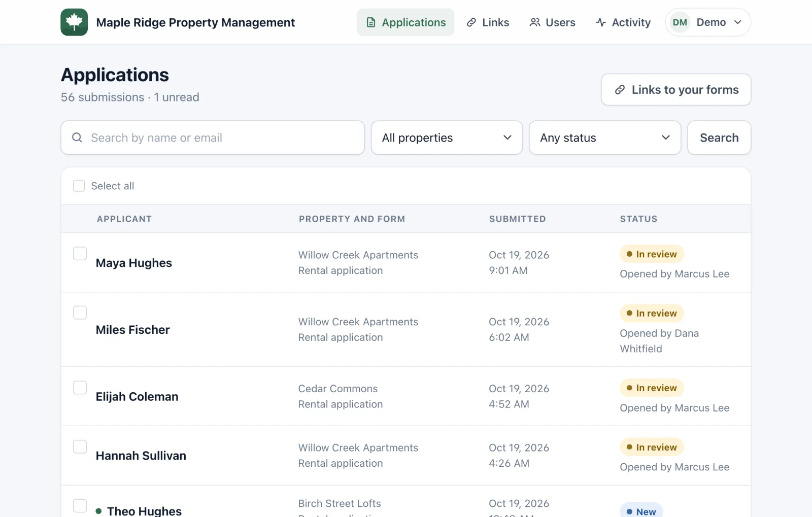Click the APPLICANT column header
This screenshot has width=812, height=517.
point(124,219)
